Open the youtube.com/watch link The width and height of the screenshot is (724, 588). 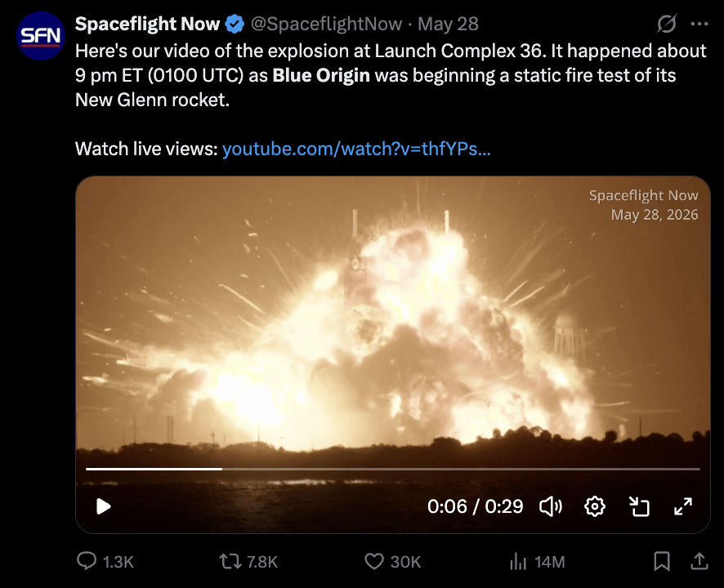(x=356, y=149)
